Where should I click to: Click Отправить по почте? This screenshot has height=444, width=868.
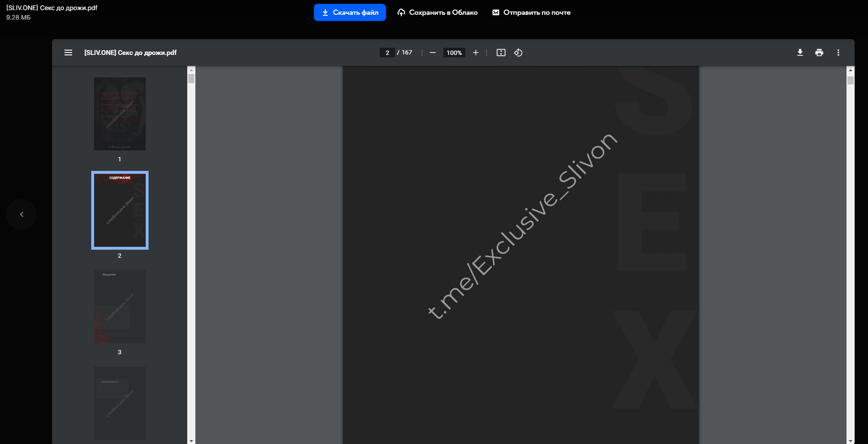click(x=532, y=12)
